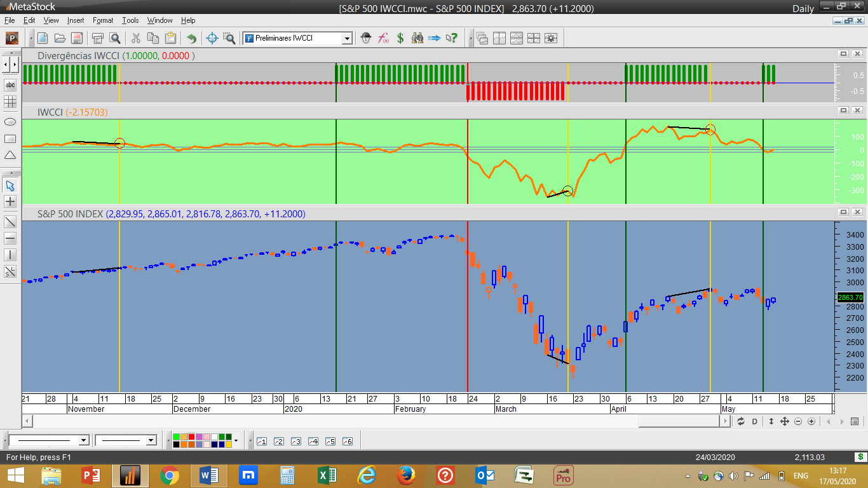This screenshot has width=868, height=488.
Task: Open the Preliminares IWCCI template dropdown
Action: tap(347, 38)
